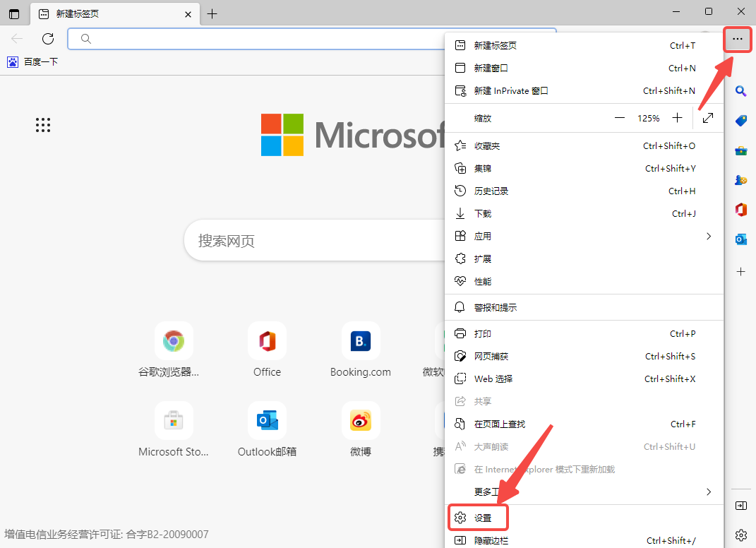756x548 pixels.
Task: Enter full screen via zoom expand icon
Action: (x=708, y=118)
